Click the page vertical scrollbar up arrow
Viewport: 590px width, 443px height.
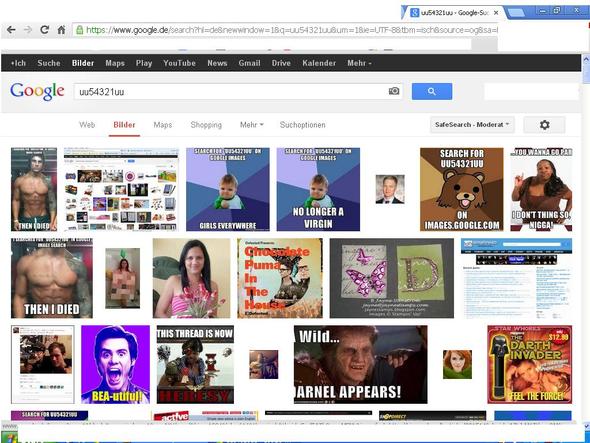(586, 59)
